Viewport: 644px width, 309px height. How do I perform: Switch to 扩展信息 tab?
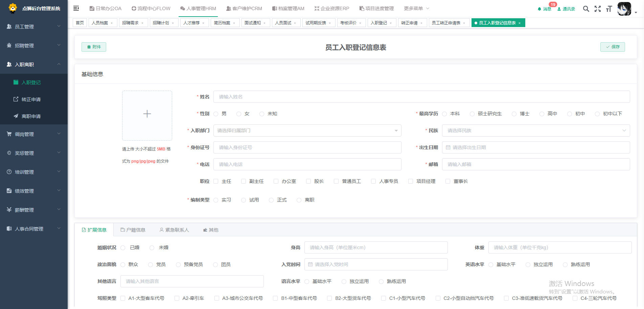(x=94, y=230)
